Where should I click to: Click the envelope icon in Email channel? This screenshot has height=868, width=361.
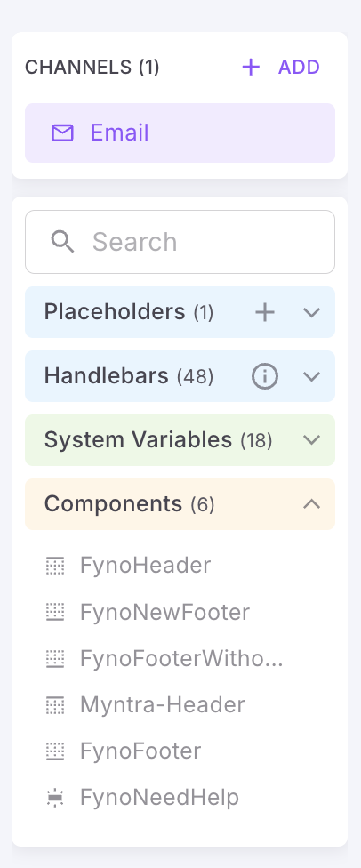point(62,133)
